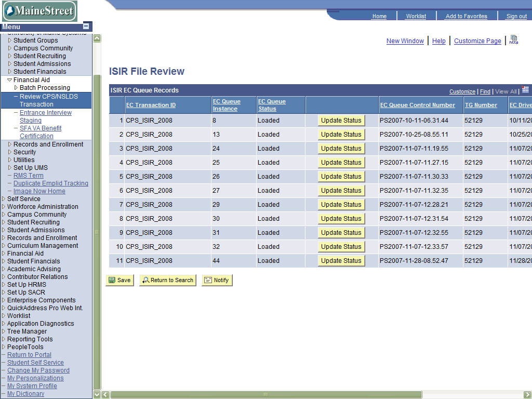Sort by EC Transaction ID column
The image size is (532, 399).
(x=151, y=105)
